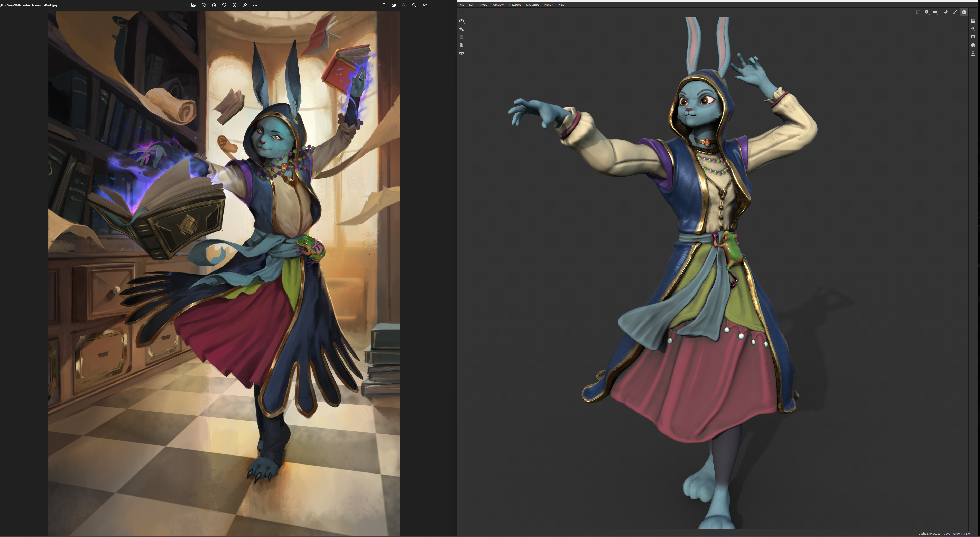Open the baking croissant icon in Painter toolbar
Viewport: 980px width, 537px height.
pos(945,12)
